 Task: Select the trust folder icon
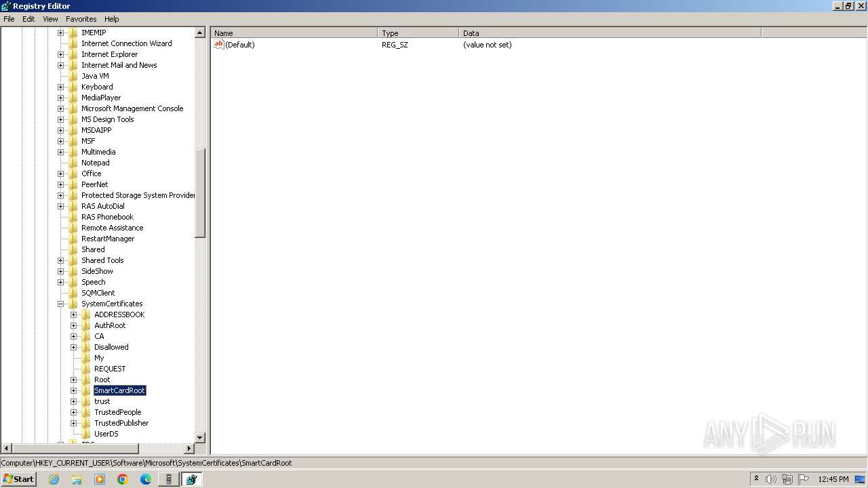86,401
